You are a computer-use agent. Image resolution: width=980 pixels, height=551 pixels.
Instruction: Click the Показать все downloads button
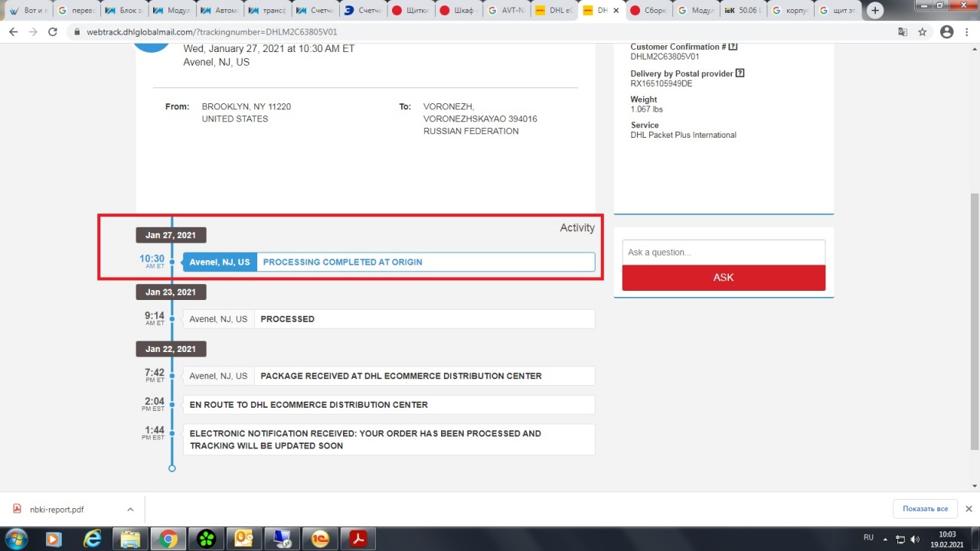(x=925, y=509)
